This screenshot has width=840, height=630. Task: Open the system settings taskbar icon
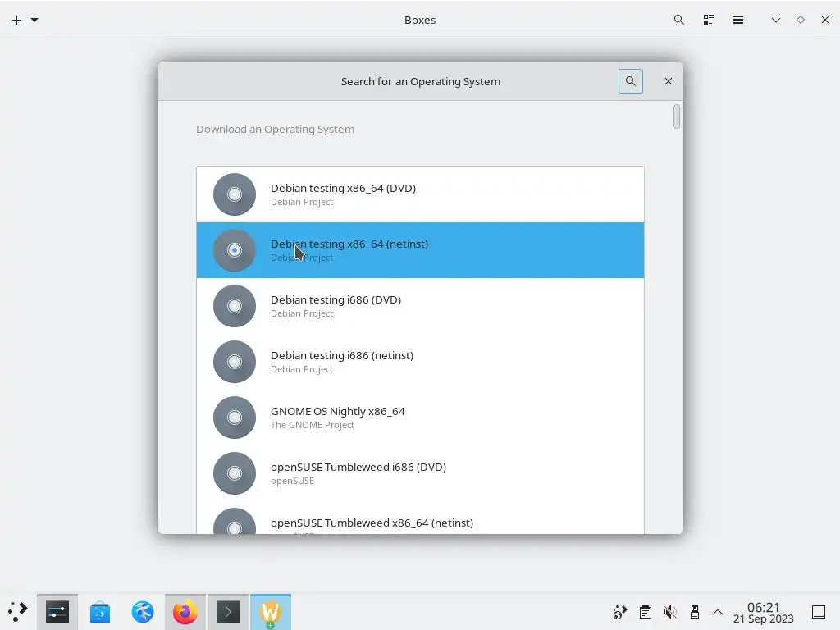pos(57,612)
